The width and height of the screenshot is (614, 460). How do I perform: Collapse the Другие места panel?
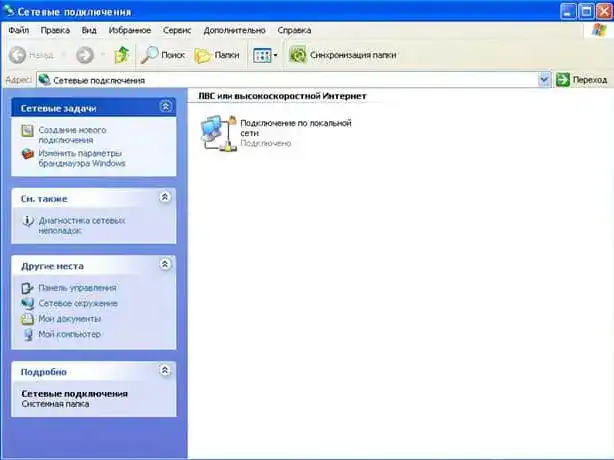point(165,265)
